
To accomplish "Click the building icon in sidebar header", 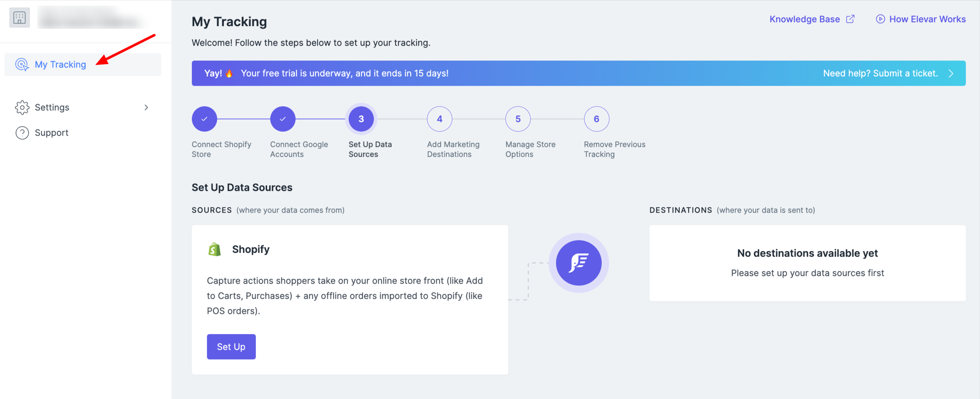I will (x=19, y=18).
